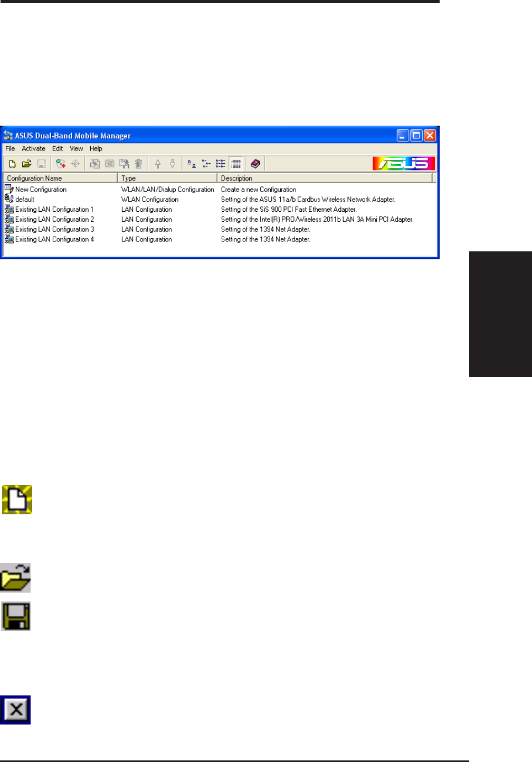Select Existing LAN Configuration 3

tap(50, 229)
